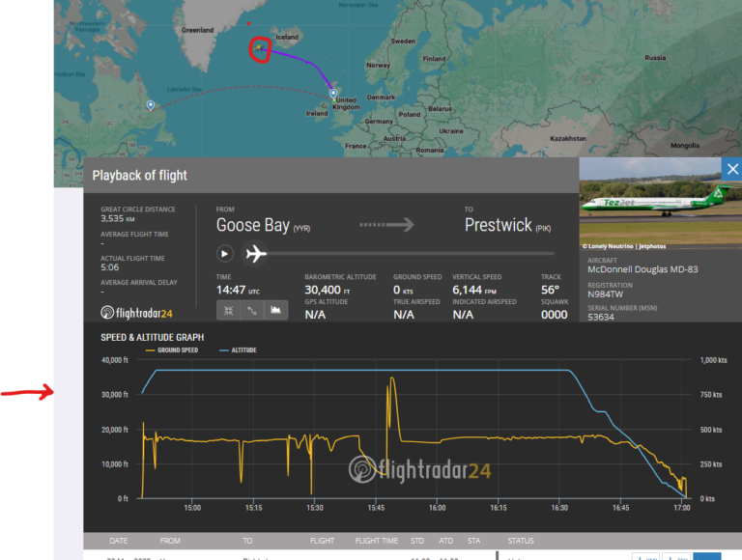This screenshot has width=742, height=560.
Task: Click the McDonnell Douglas MD-83 aircraft text
Action: click(642, 269)
